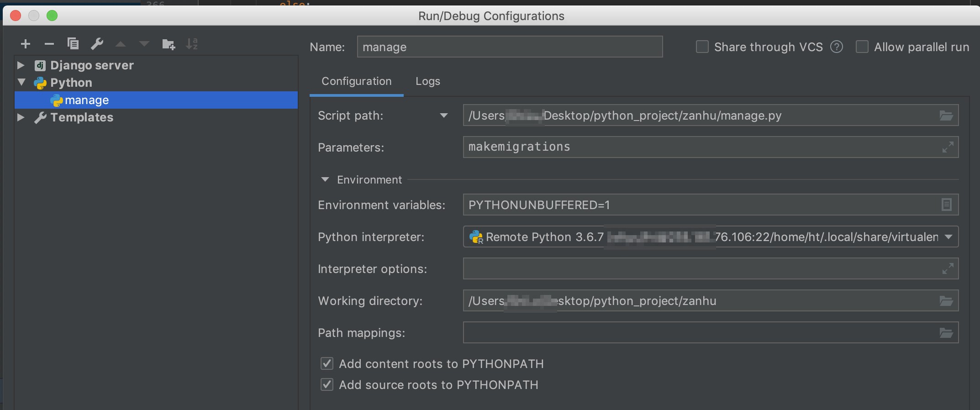Select the manage configuration
This screenshot has width=980, height=410.
coord(156,100)
